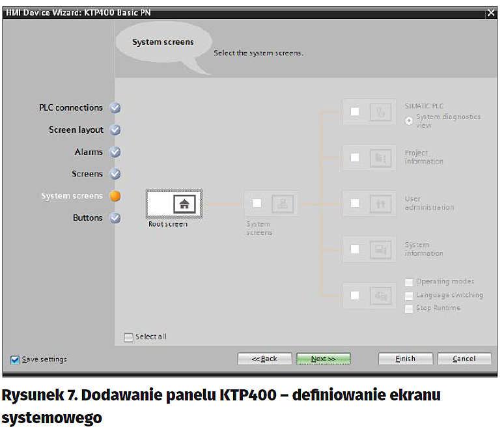The height and width of the screenshot is (431, 504).
Task: Click the System screens network icon
Action: pos(283,204)
